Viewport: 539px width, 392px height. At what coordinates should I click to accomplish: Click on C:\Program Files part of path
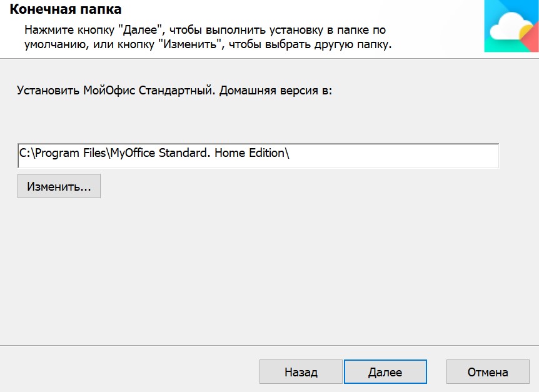pos(63,153)
